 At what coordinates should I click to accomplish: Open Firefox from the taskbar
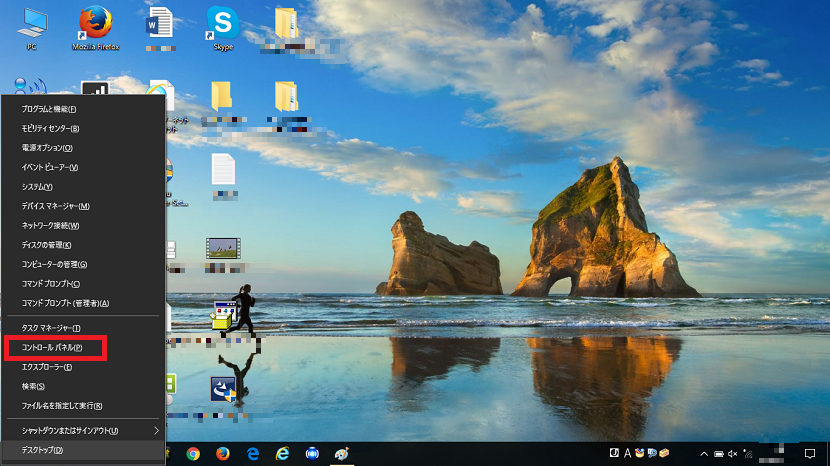[x=223, y=454]
